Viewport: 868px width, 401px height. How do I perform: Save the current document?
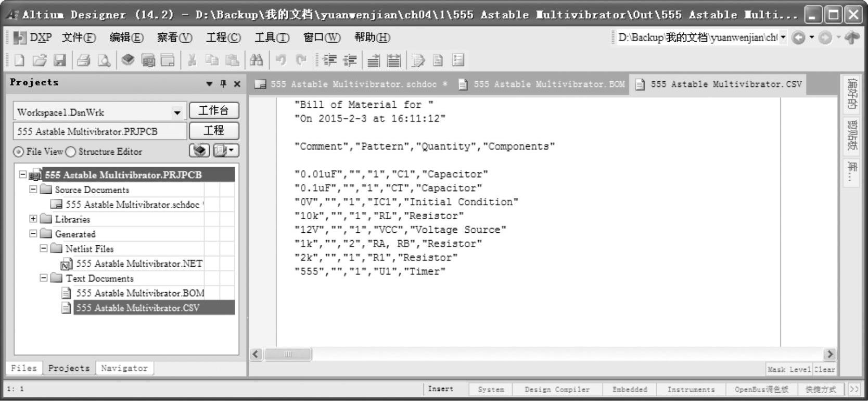(60, 60)
